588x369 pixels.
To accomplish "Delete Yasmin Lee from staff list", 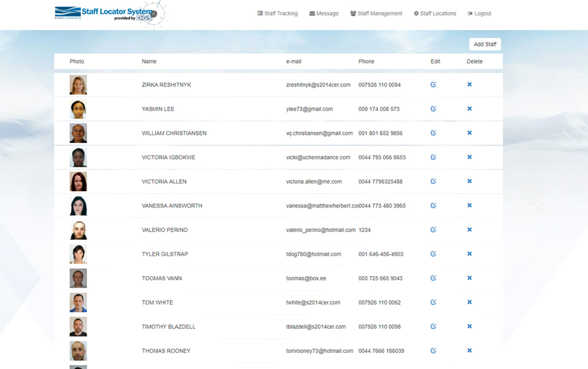I will [x=470, y=109].
